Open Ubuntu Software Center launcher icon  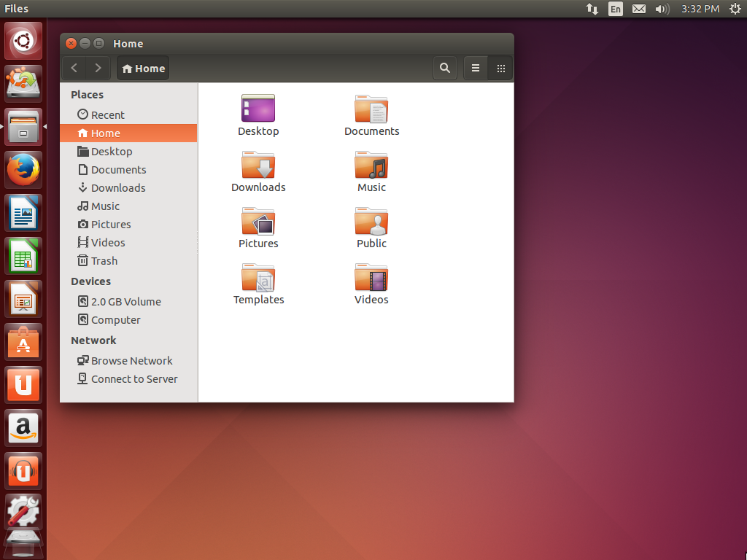click(x=23, y=342)
